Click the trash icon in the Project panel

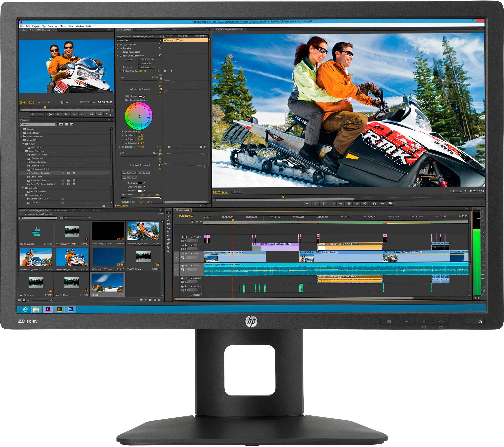point(159,300)
